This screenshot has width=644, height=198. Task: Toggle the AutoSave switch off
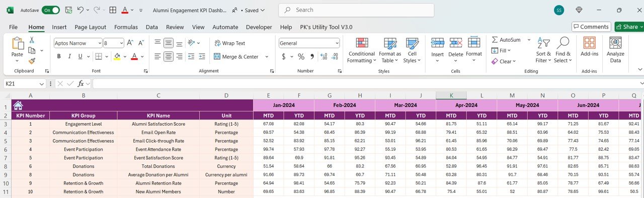pyautogui.click(x=50, y=10)
